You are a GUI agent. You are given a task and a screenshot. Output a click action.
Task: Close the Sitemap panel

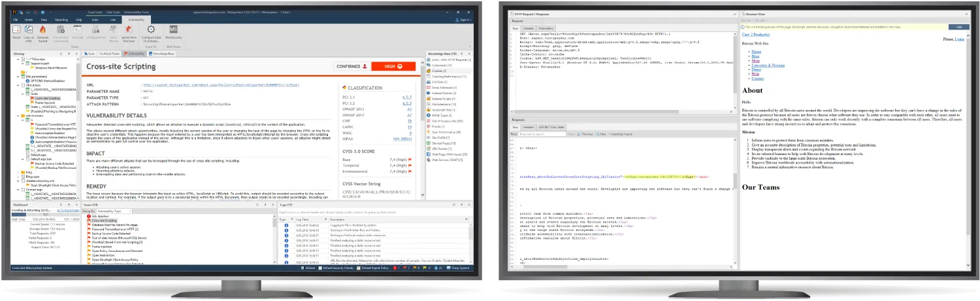coord(78,52)
